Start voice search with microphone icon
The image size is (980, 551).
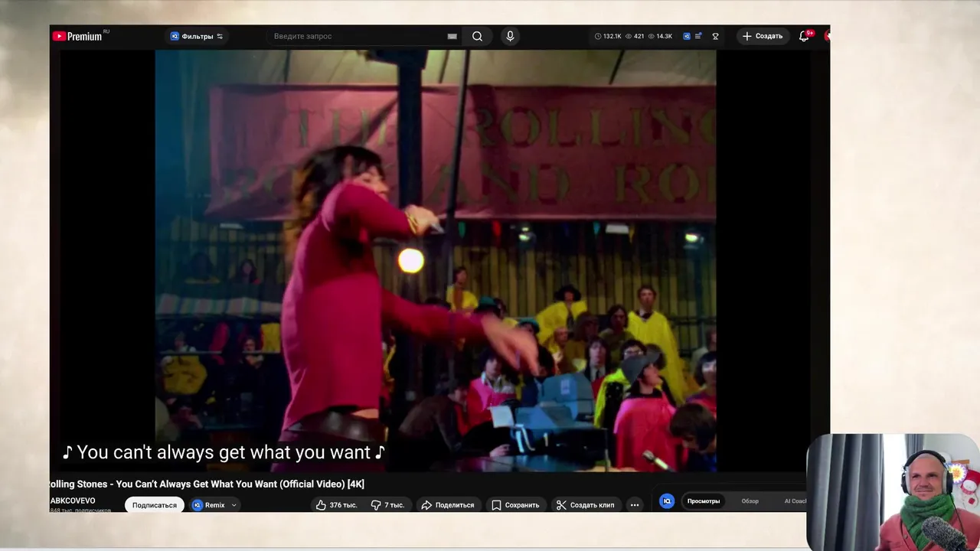point(510,36)
